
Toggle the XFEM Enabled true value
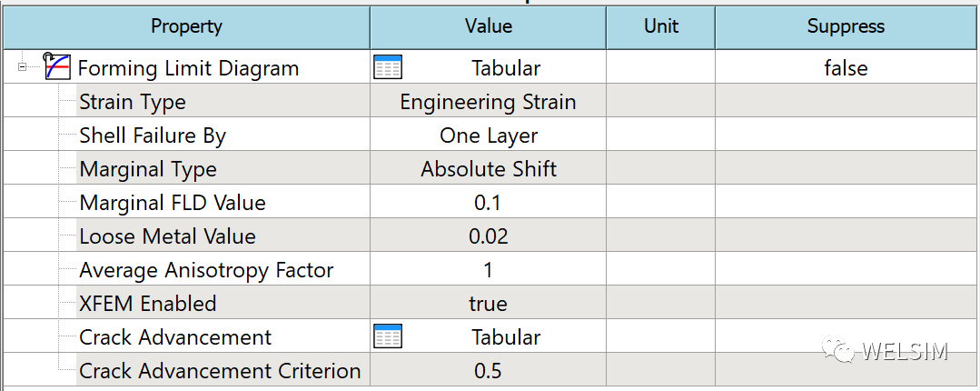click(488, 304)
